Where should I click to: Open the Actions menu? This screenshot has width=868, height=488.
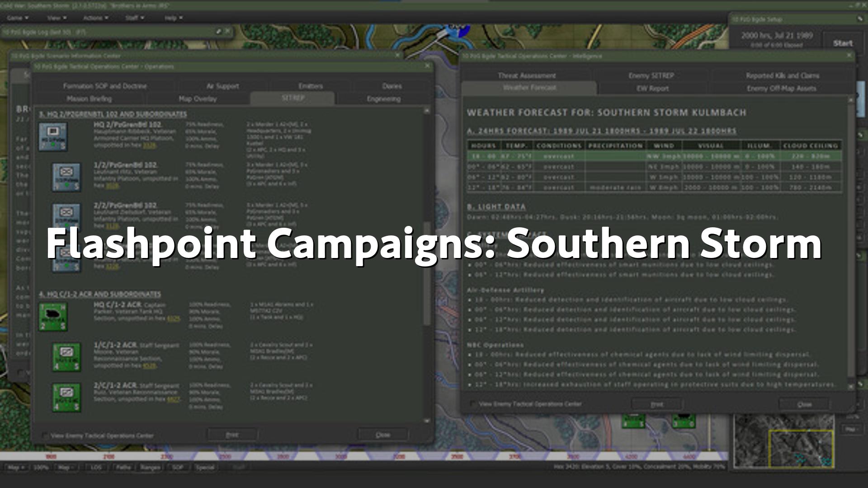(95, 18)
